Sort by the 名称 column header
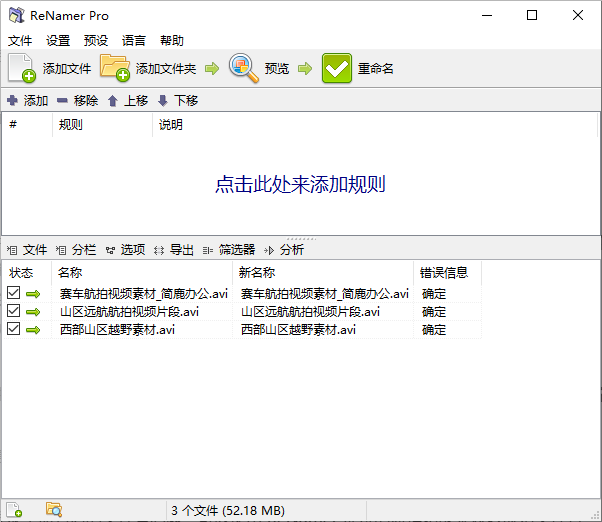Image resolution: width=602 pixels, height=522 pixels. (142, 273)
